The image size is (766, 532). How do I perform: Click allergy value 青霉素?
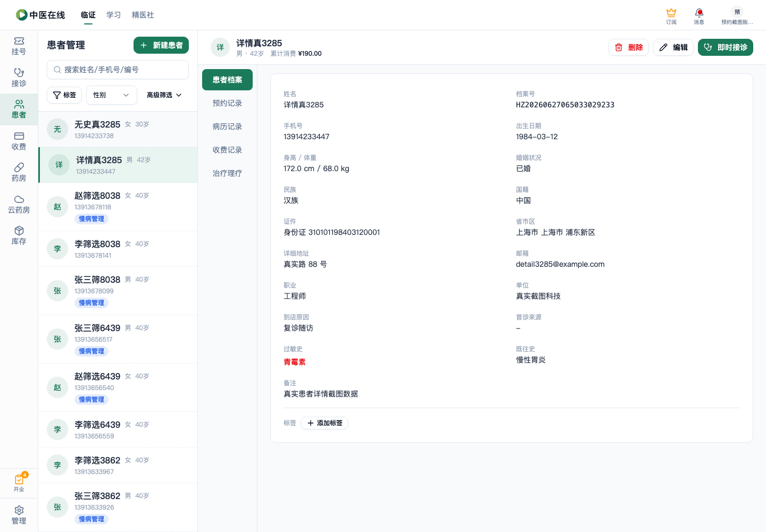pos(295,362)
